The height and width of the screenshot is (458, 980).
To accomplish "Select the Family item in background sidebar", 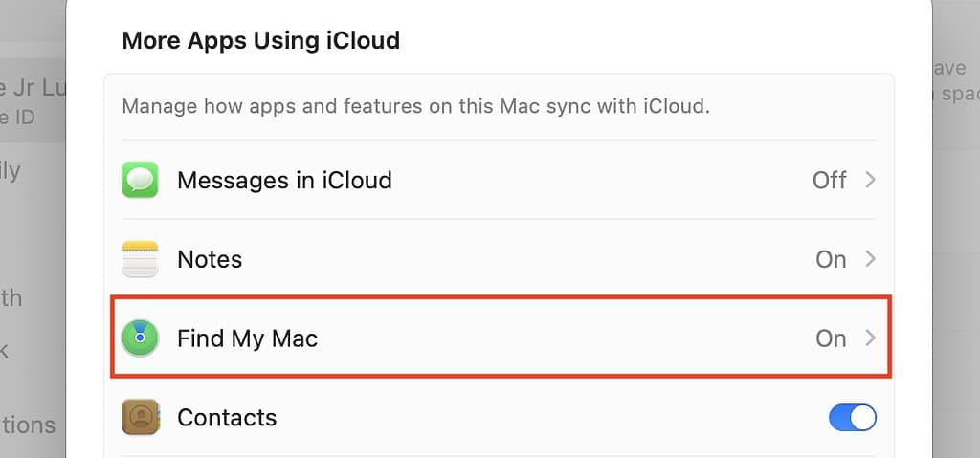I will click(x=11, y=172).
